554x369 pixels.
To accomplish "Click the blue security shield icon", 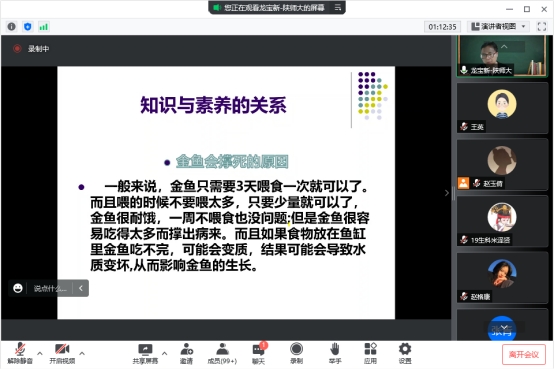I will (28, 27).
